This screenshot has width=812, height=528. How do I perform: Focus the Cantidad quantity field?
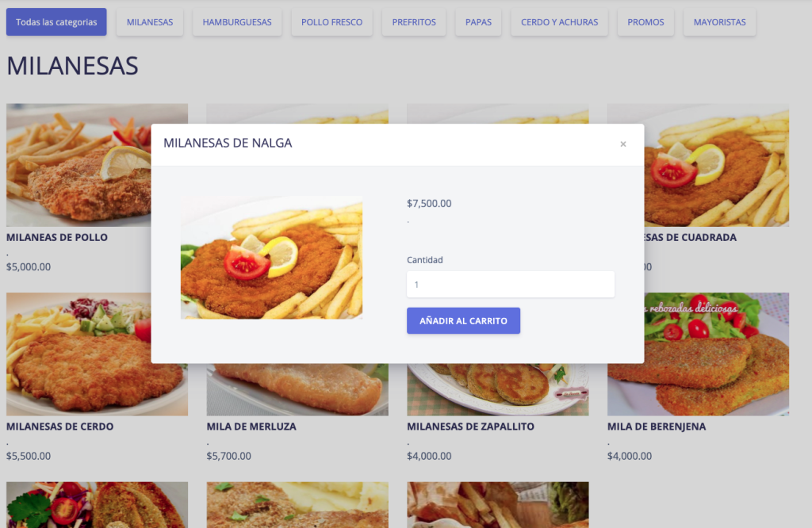coord(510,284)
